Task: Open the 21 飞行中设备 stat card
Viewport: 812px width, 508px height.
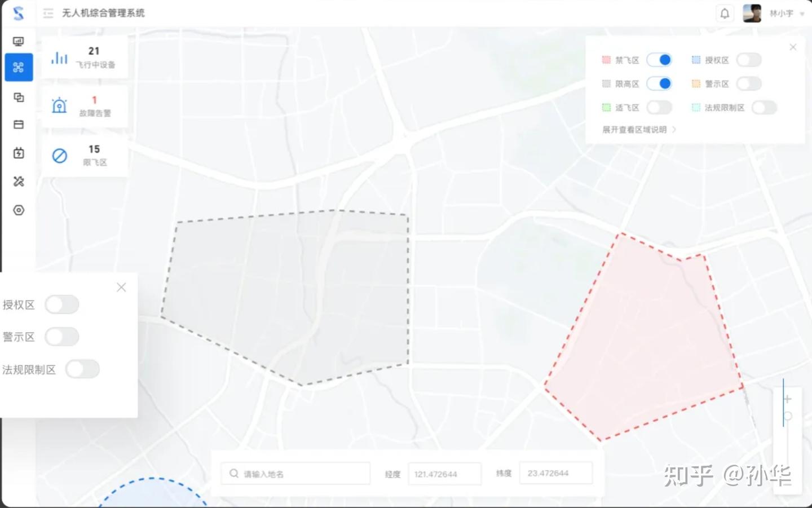Action: click(85, 57)
